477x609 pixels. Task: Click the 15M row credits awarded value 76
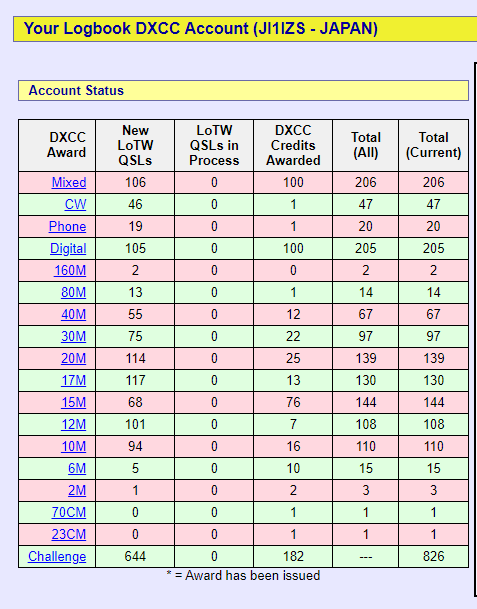[293, 402]
